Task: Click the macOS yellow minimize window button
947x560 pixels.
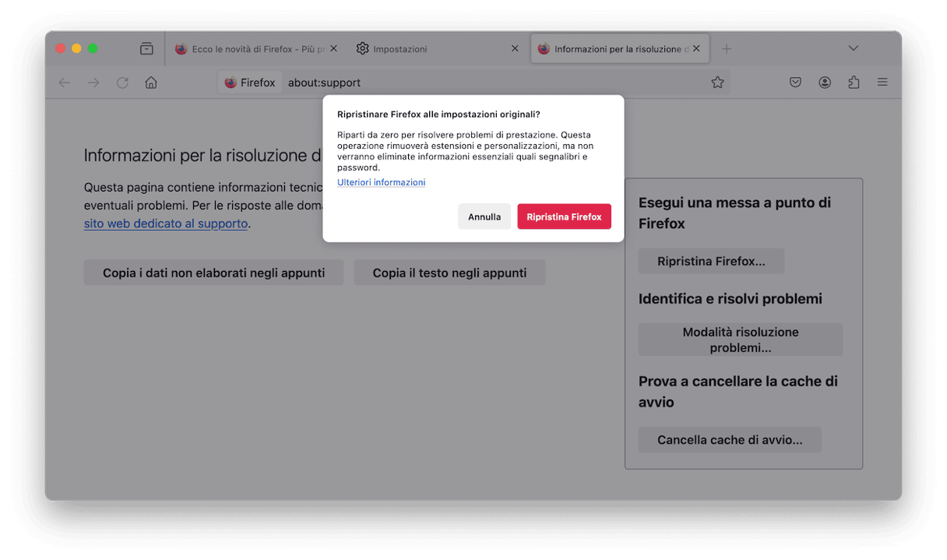Action: point(76,48)
